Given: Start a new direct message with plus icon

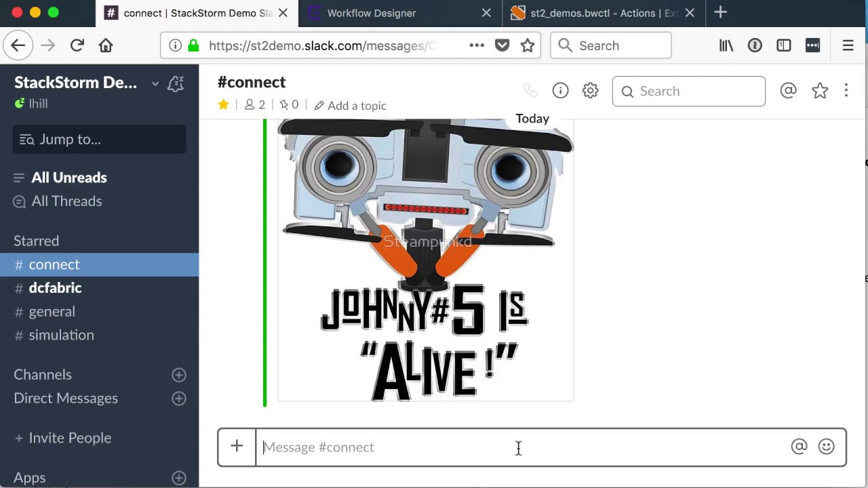Looking at the screenshot, I should coord(179,399).
